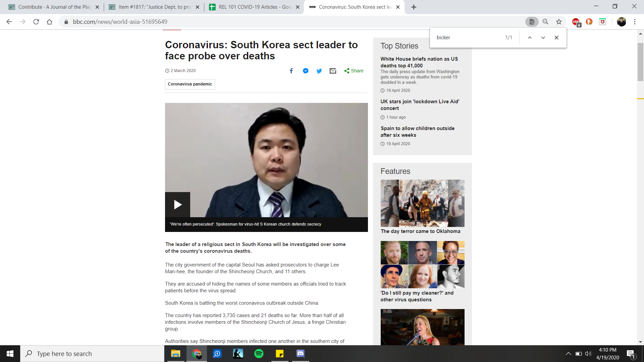Click the browser zoom magnifier icon
The height and width of the screenshot is (362, 644).
pos(545,22)
